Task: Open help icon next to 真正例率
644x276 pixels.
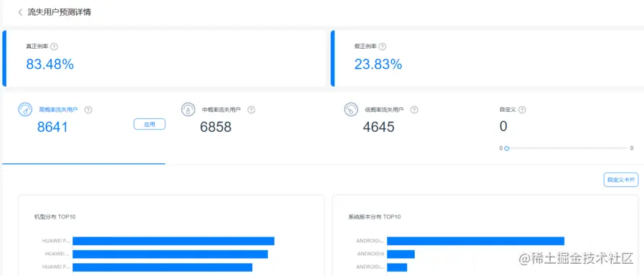Action: click(x=54, y=47)
